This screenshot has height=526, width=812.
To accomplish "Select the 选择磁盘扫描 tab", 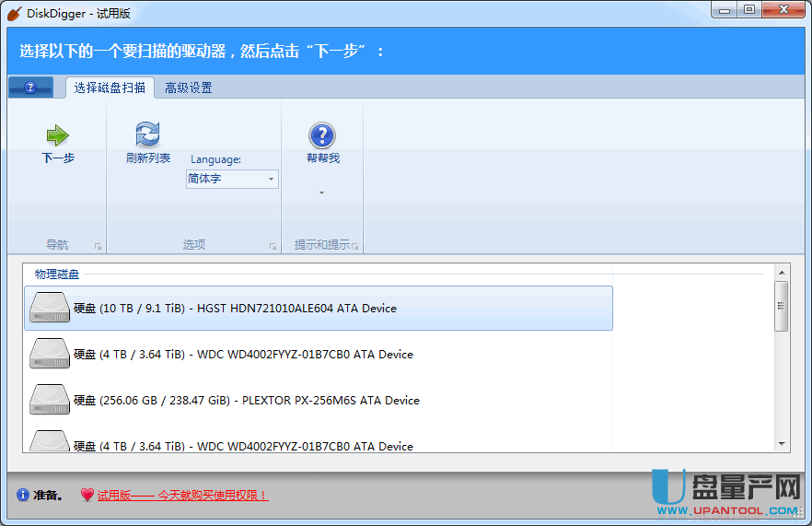I will 110,88.
